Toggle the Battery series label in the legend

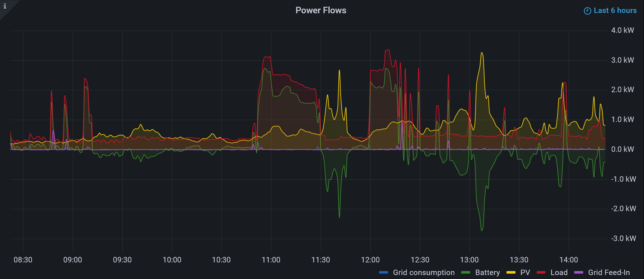click(x=487, y=273)
